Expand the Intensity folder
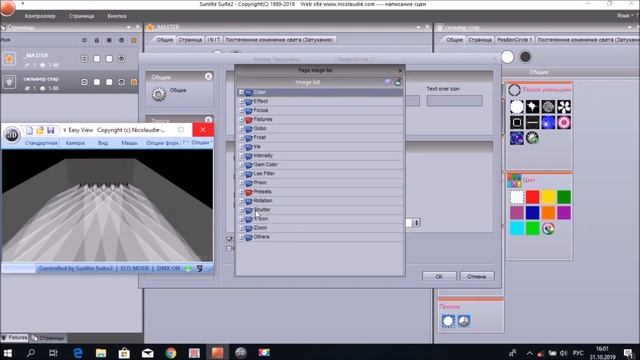Screen dimensions: 640x360 click(241, 156)
